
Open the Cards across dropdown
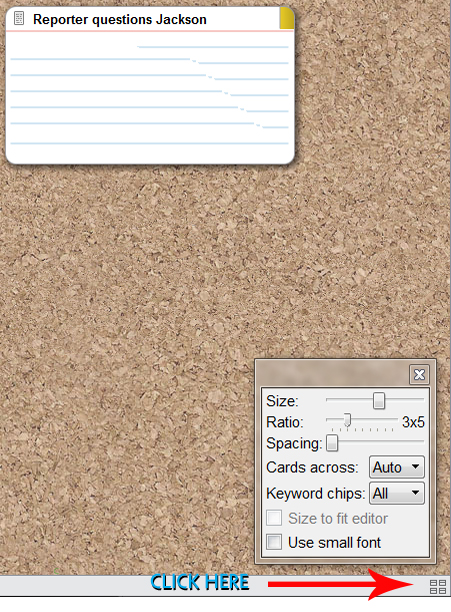(397, 467)
